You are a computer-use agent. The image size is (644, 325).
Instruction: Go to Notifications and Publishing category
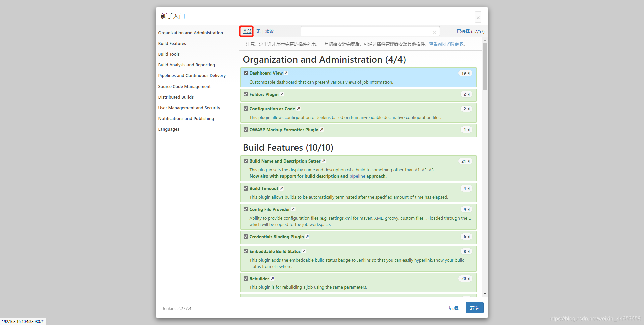[186, 118]
